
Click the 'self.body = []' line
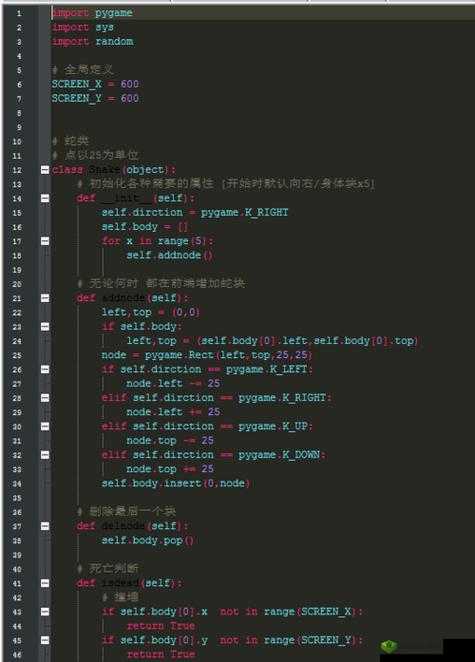pyautogui.click(x=144, y=227)
